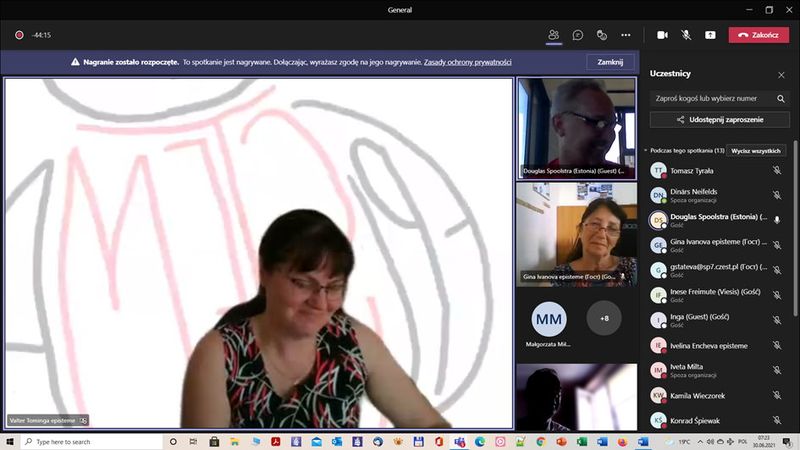This screenshot has width=800, height=450.
Task: Open Excel from taskbar
Action: coord(582,441)
